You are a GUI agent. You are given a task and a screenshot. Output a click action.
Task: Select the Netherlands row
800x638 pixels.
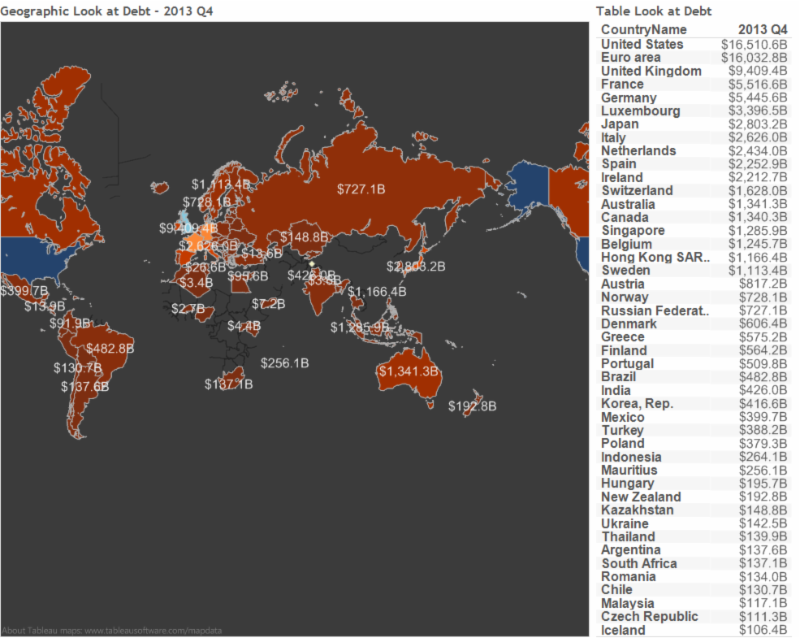click(x=694, y=151)
